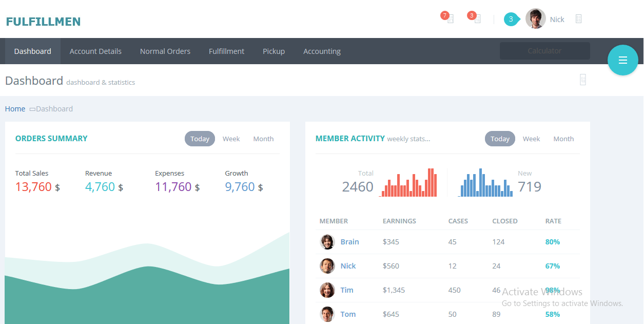
Task: Click the icon beside the Nick username
Action: click(x=578, y=18)
